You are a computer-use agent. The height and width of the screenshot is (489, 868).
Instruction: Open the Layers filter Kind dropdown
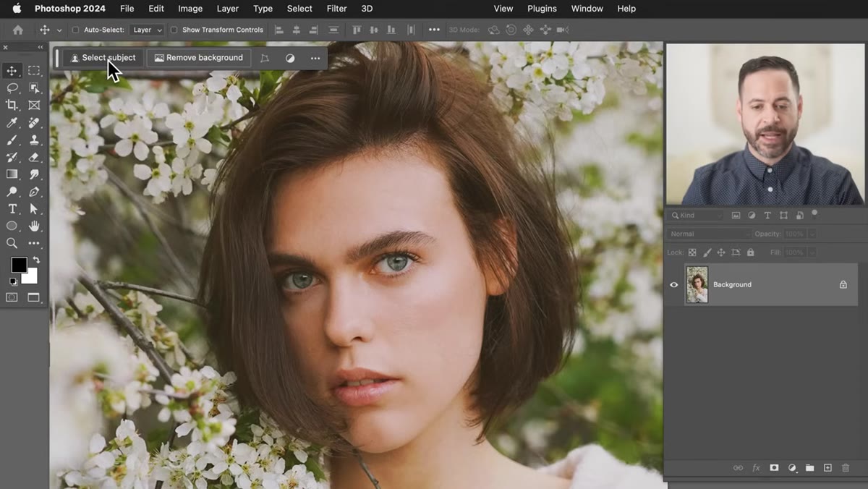click(x=697, y=216)
